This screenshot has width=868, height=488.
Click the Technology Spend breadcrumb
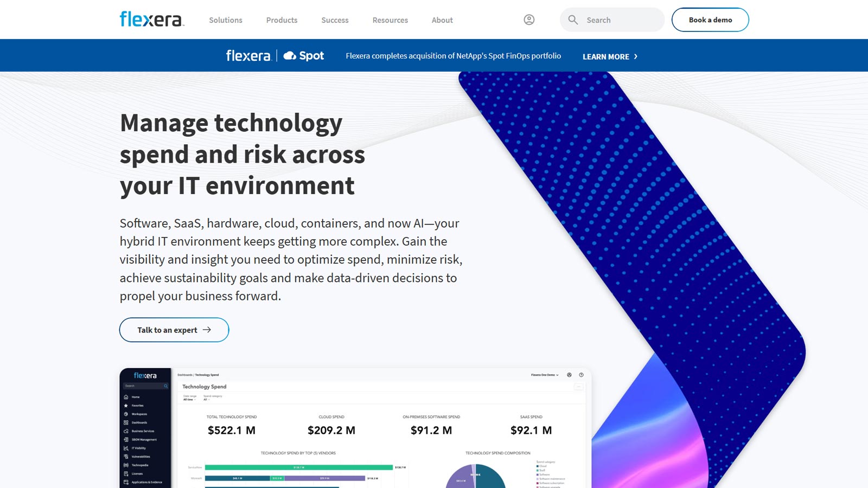point(207,375)
